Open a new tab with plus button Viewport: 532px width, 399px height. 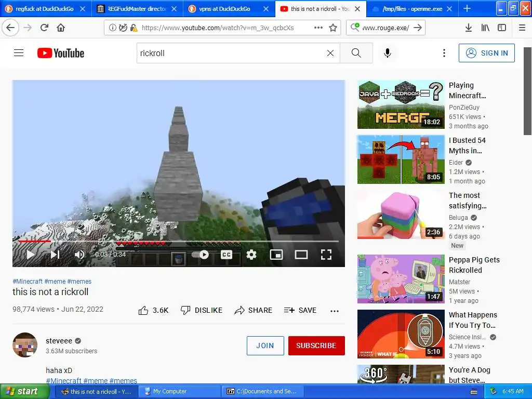pos(467,8)
